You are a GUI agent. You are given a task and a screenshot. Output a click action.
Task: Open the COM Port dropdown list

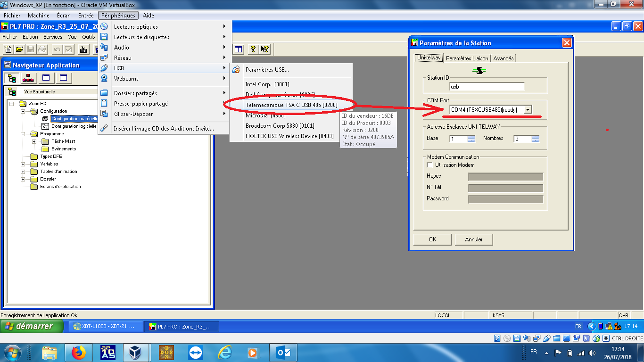[x=528, y=110]
